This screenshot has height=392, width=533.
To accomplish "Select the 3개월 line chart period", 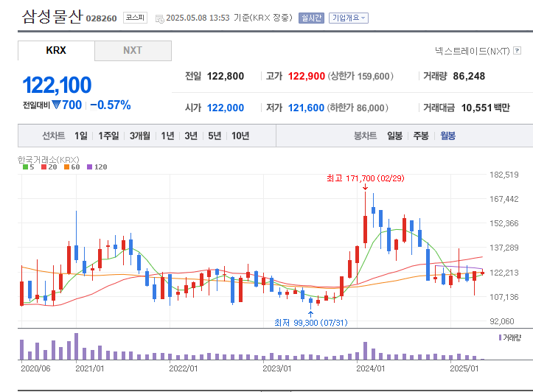I will click(x=140, y=136).
